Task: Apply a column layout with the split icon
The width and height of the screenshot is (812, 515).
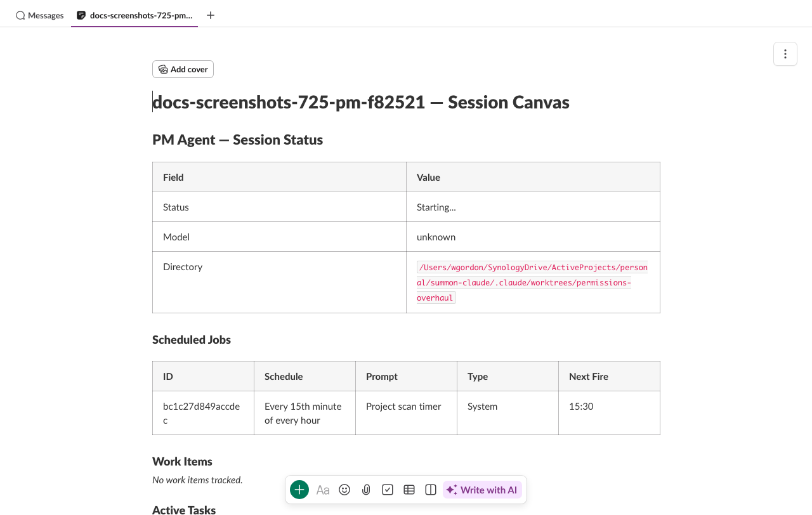Action: (431, 490)
